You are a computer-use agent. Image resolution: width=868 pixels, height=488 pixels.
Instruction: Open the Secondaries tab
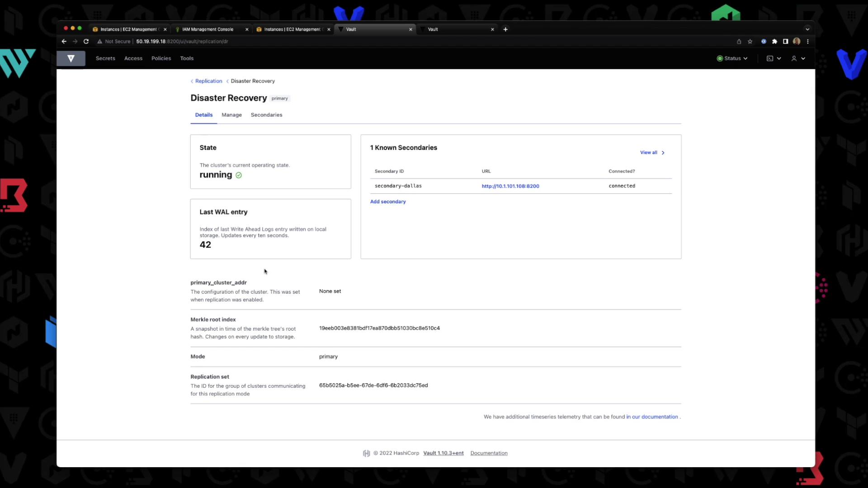click(266, 115)
